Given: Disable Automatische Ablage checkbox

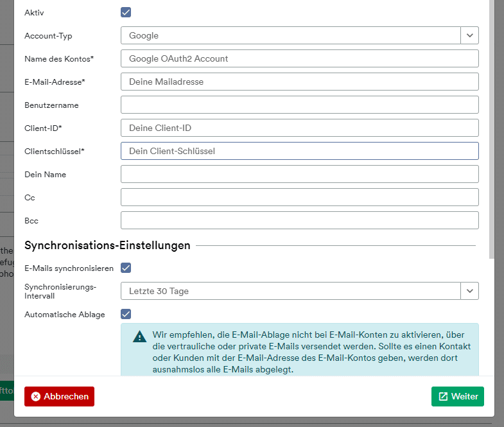Looking at the screenshot, I should (x=126, y=314).
